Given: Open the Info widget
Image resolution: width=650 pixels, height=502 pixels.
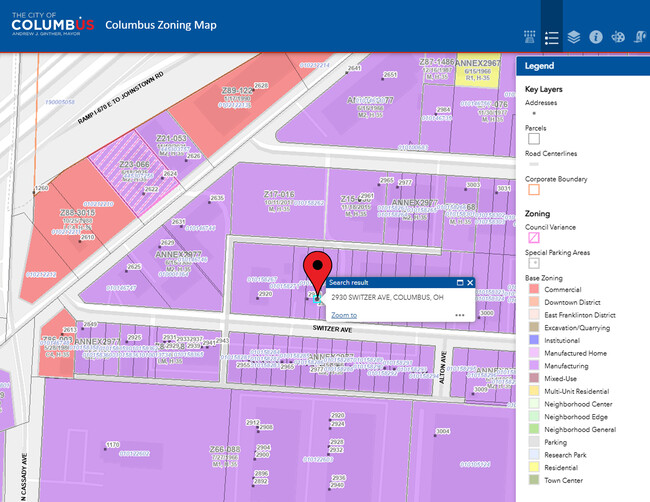Looking at the screenshot, I should (x=596, y=37).
